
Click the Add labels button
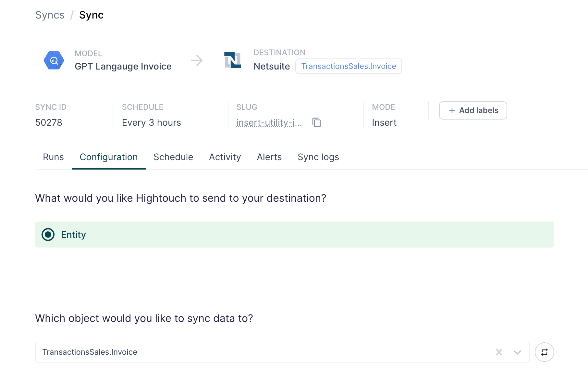point(473,110)
